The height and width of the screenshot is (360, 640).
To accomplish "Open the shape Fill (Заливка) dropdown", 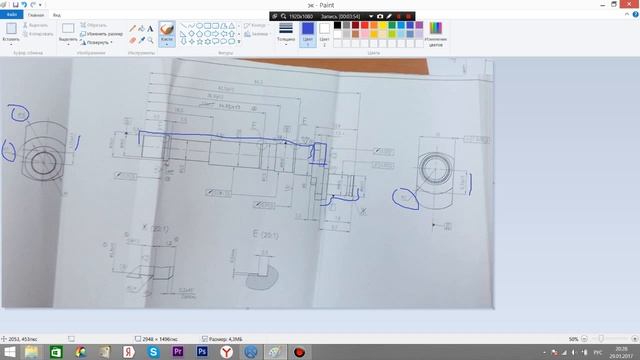I will (257, 34).
